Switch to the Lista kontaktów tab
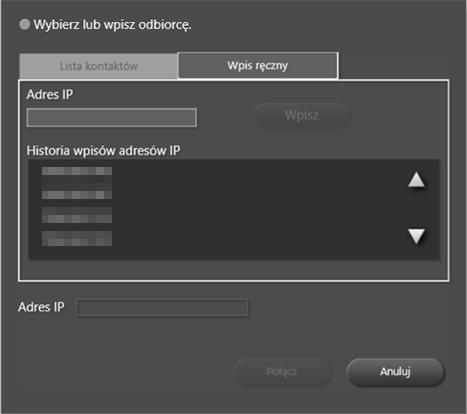The width and height of the screenshot is (467, 414). coord(98,66)
